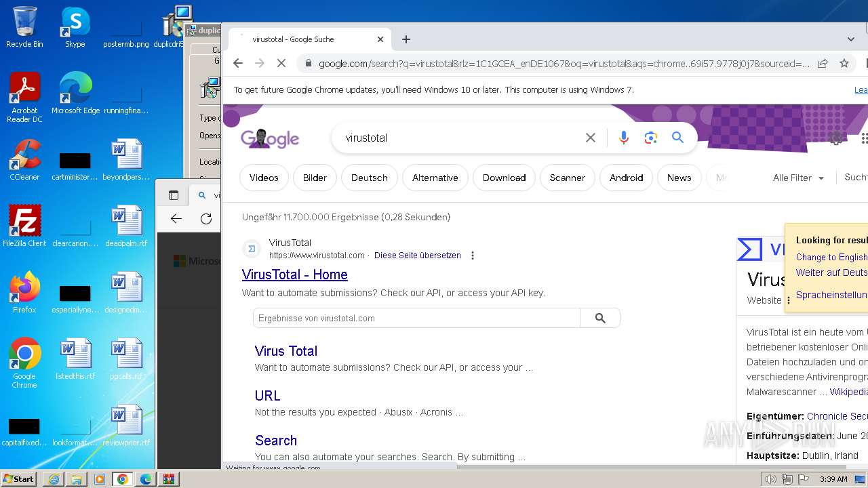Click the search icon in the virustotal.com sitelinks box

(x=600, y=318)
